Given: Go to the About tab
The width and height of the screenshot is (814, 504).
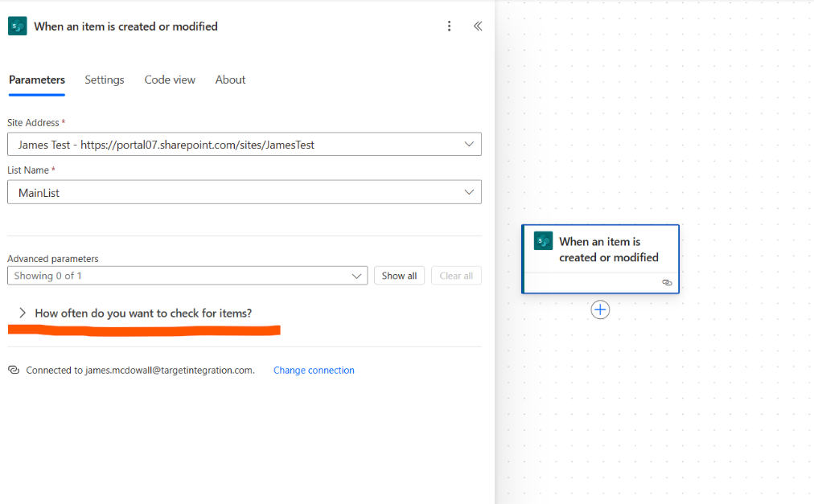Looking at the screenshot, I should pyautogui.click(x=230, y=80).
